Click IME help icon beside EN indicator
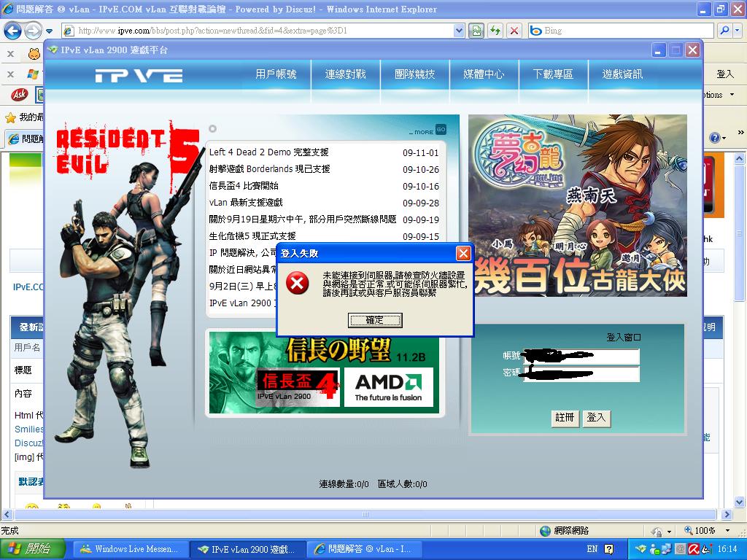The width and height of the screenshot is (747, 560). tap(608, 549)
